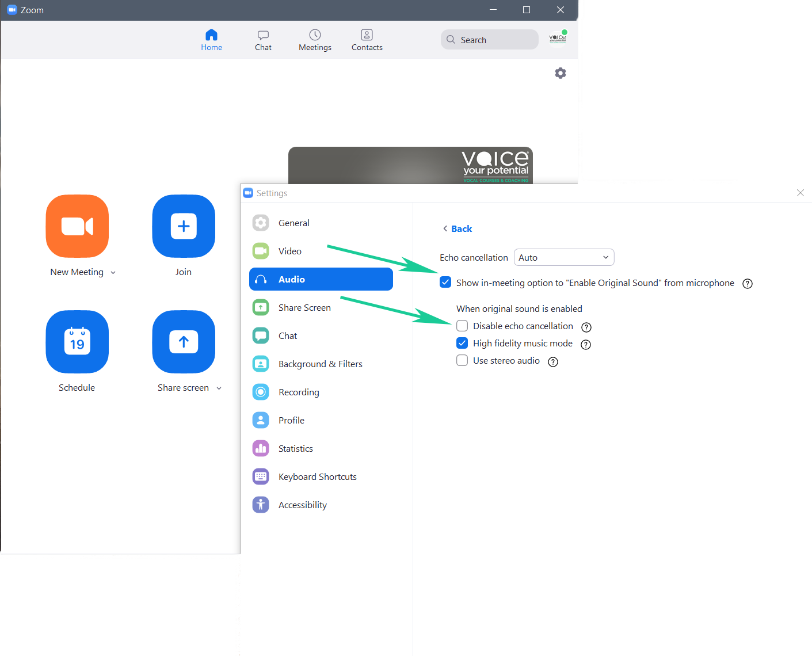Click the Statistics bar chart icon
Image resolution: width=812 pixels, height=656 pixels.
261,448
